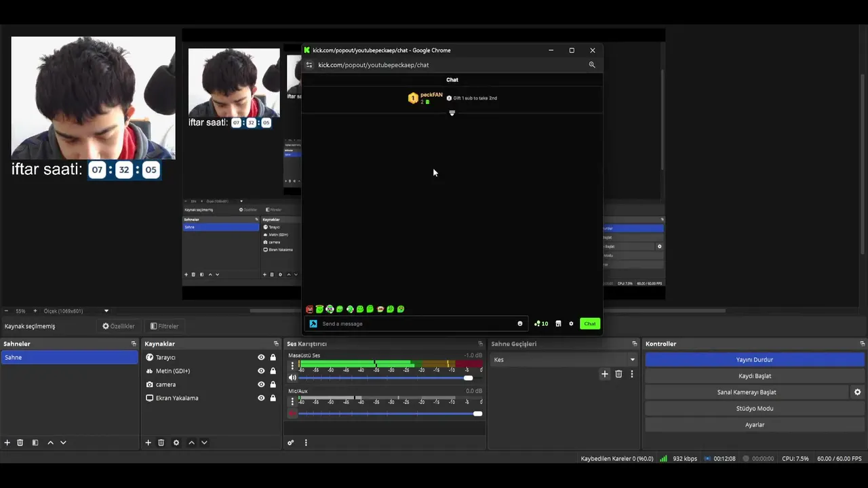The width and height of the screenshot is (868, 488).
Task: Open the audio mixer menu with three dots at the bottom
Action: 306,443
